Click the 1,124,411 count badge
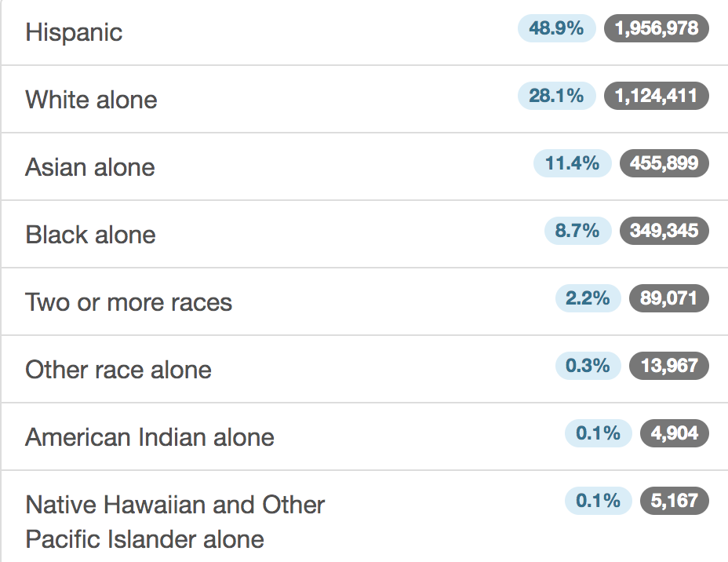The width and height of the screenshot is (728, 562). click(657, 96)
